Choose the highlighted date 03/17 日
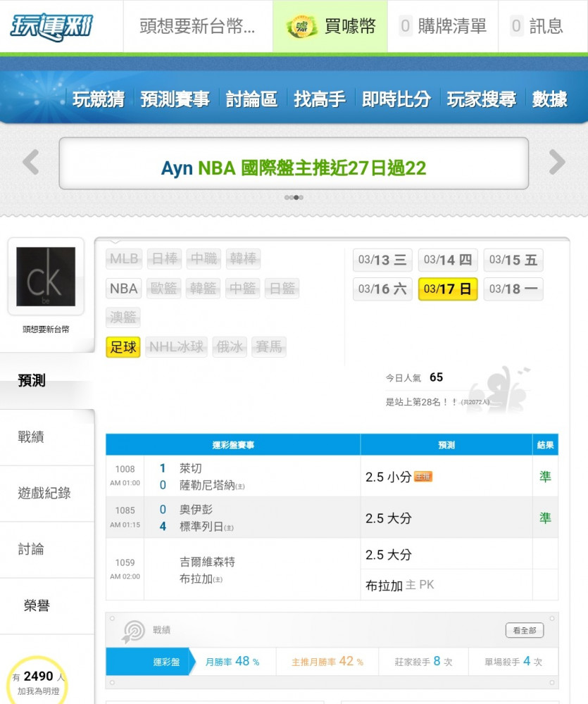Viewport: 588px width, 704px height. click(x=448, y=289)
